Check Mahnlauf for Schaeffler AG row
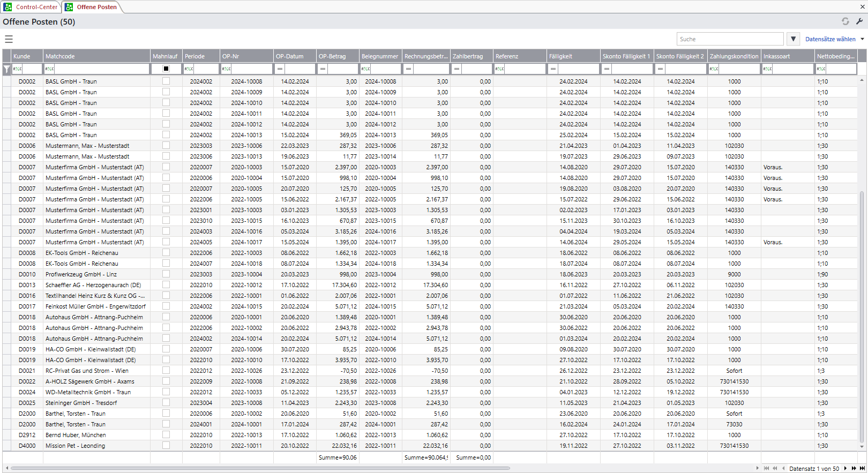This screenshot has width=868, height=473. pos(166,285)
